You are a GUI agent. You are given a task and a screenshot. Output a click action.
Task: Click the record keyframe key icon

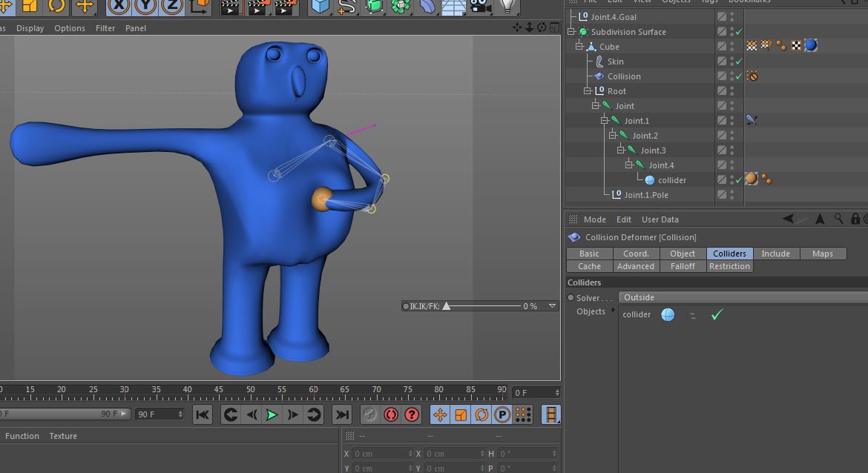(369, 414)
